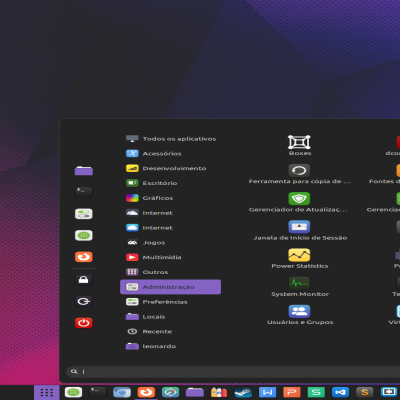The height and width of the screenshot is (400, 400).
Task: Select Internet category with blue cloud icon
Action: click(x=170, y=228)
